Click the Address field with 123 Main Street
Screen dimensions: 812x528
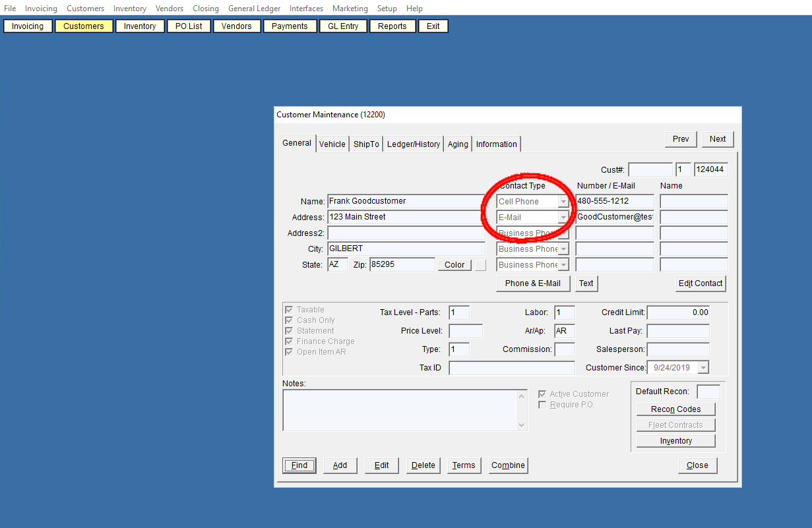(x=406, y=217)
